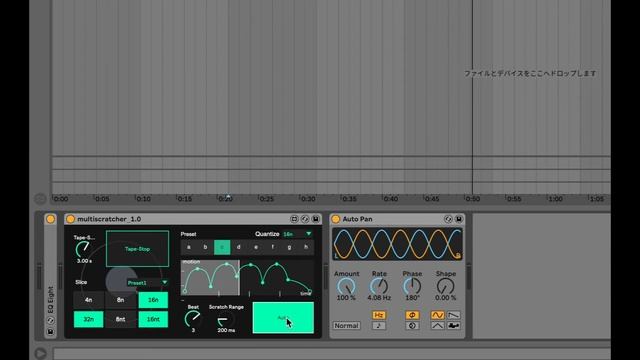Select preset slot b

(205, 247)
